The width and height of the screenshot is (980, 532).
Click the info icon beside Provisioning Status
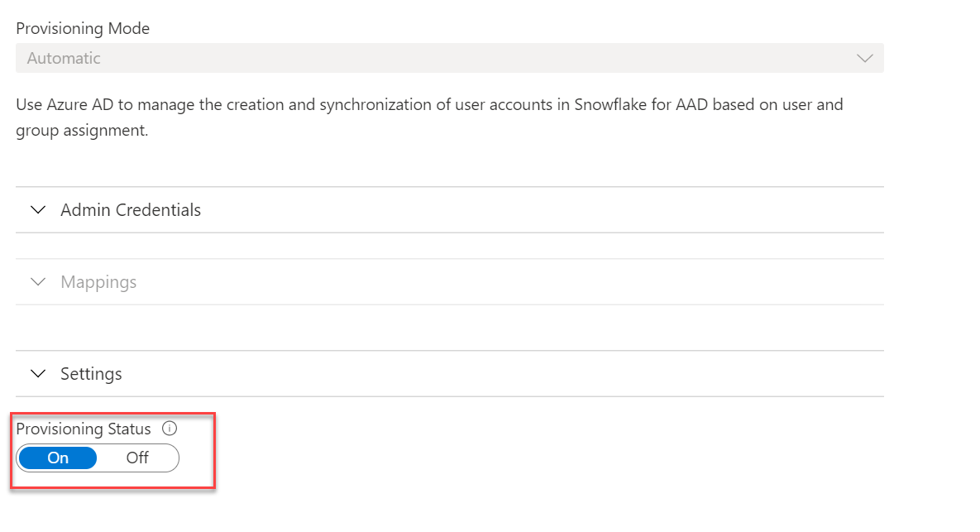click(x=170, y=429)
